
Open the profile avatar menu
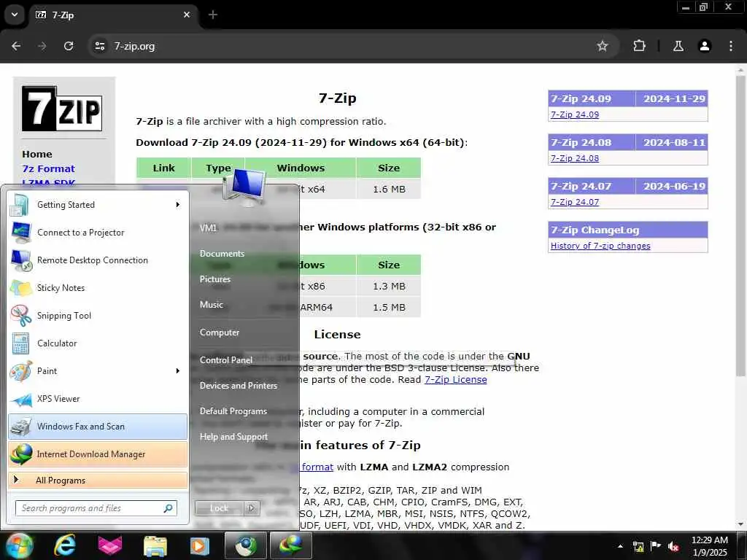[705, 46]
